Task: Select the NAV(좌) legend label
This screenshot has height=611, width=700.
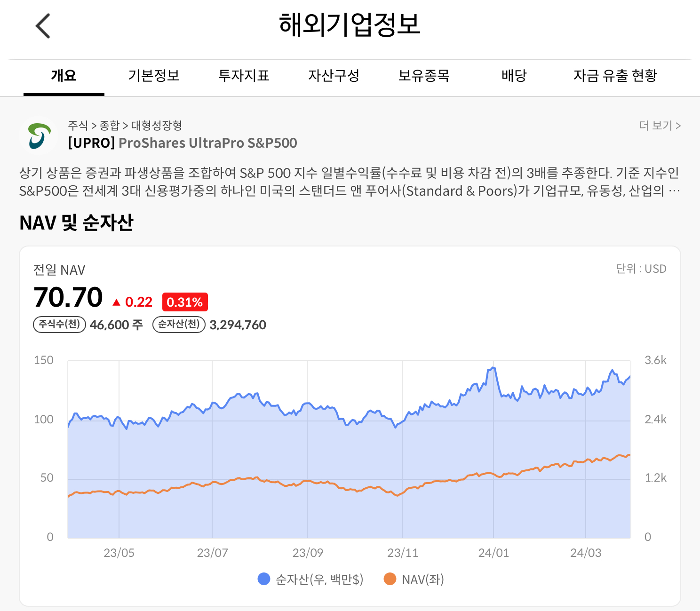Action: tap(423, 579)
